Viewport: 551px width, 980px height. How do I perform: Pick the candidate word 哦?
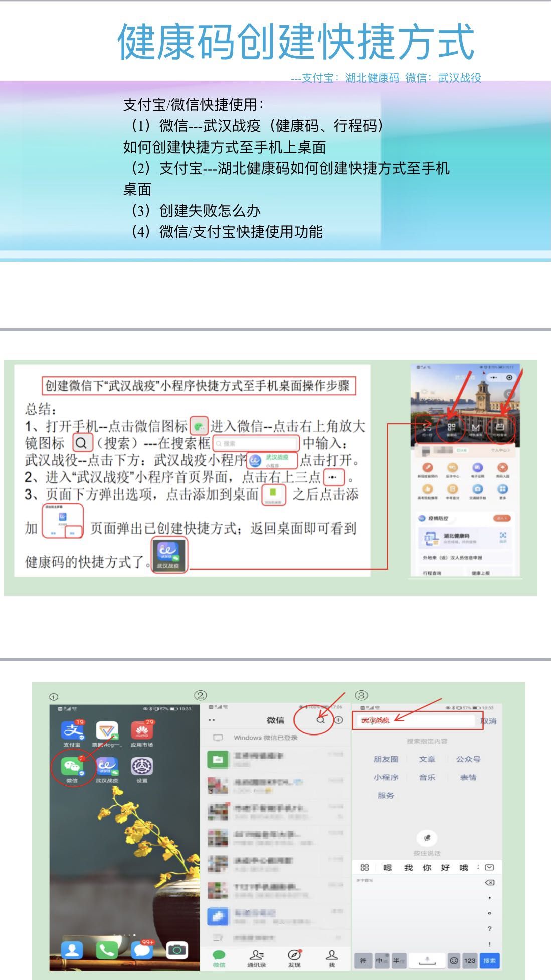(x=464, y=868)
